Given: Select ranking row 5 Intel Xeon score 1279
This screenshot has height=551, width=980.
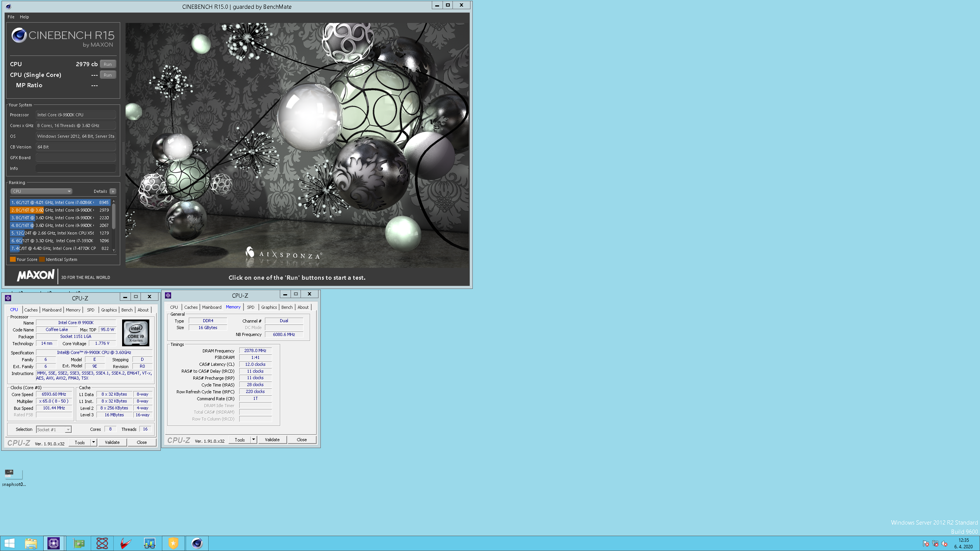Looking at the screenshot, I should [x=60, y=233].
